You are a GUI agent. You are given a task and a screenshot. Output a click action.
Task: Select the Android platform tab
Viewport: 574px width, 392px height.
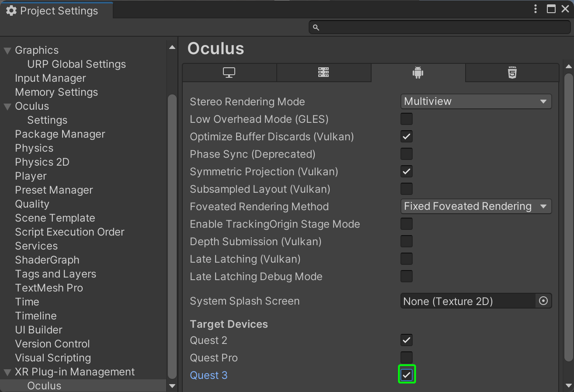tap(418, 73)
